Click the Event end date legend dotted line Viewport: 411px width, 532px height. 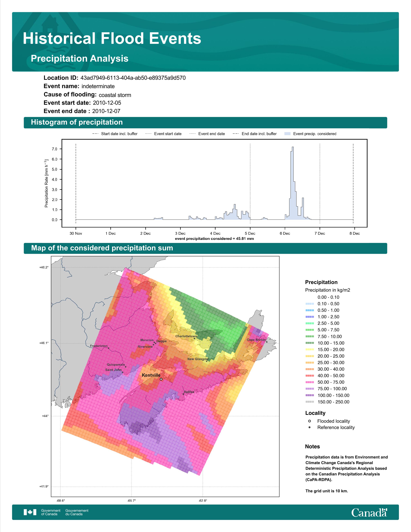pyautogui.click(x=192, y=134)
